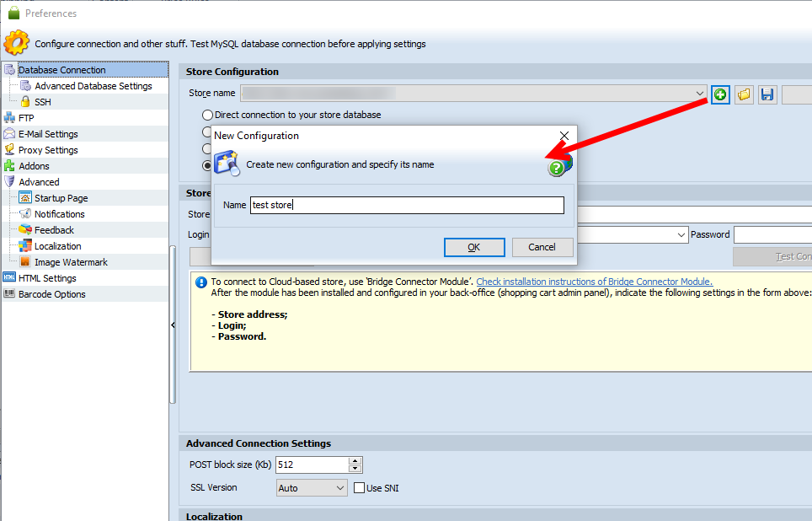812x521 pixels.
Task: Collapse the sidebar with splitter arrow
Action: [x=173, y=325]
